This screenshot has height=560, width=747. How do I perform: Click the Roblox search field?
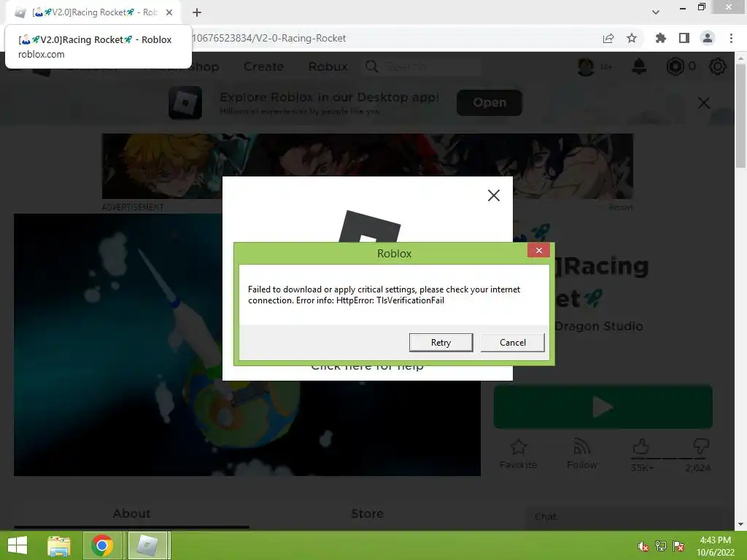[432, 66]
